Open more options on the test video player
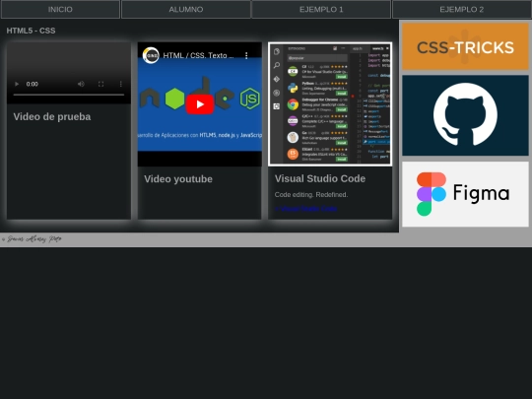The width and height of the screenshot is (532, 399). (120, 84)
